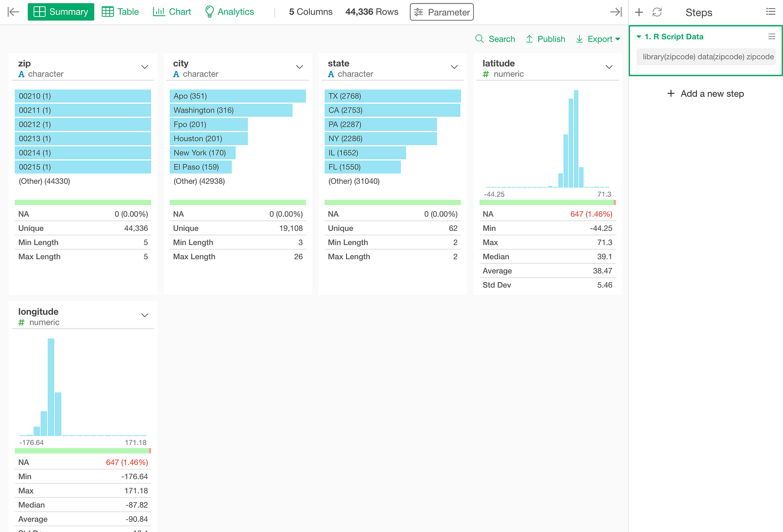Screen dimensions: 783x532
Task: Click the latitude green completeness bar
Action: 547,202
